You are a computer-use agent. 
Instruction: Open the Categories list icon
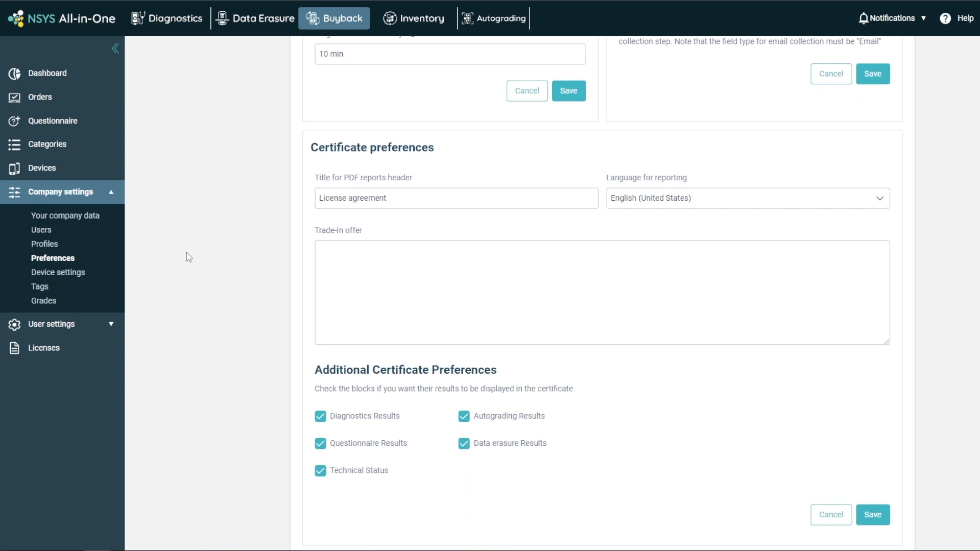(x=14, y=145)
